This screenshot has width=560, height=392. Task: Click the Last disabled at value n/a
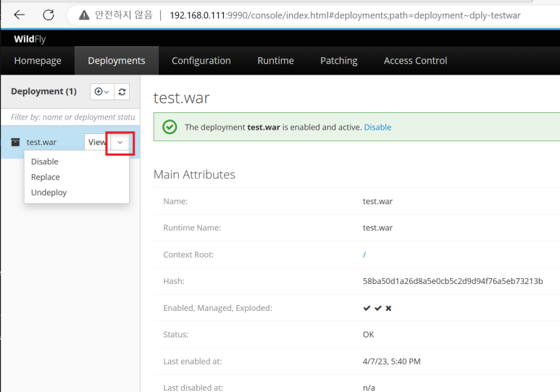click(x=369, y=388)
